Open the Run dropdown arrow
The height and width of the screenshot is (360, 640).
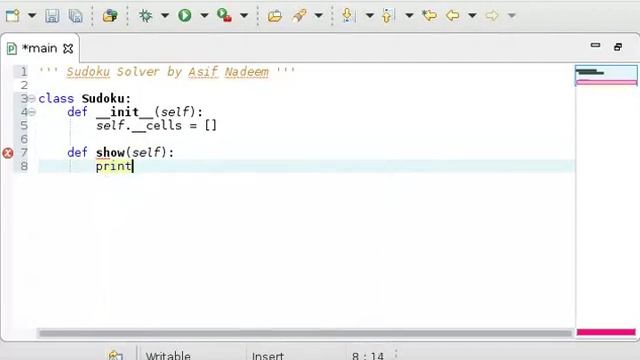(204, 16)
